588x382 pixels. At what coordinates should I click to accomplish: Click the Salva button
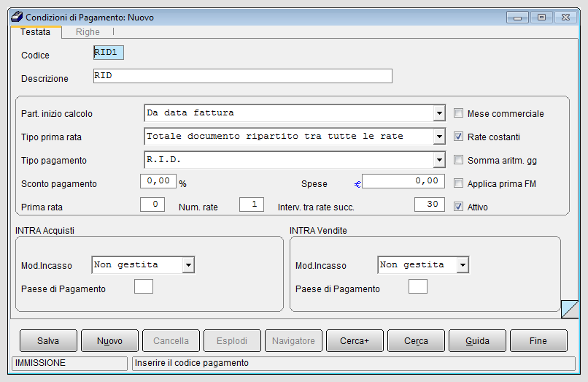48,340
